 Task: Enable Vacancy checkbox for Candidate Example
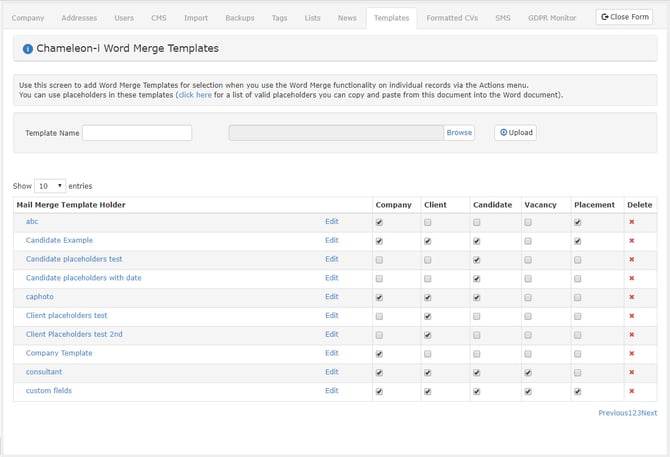pyautogui.click(x=528, y=241)
